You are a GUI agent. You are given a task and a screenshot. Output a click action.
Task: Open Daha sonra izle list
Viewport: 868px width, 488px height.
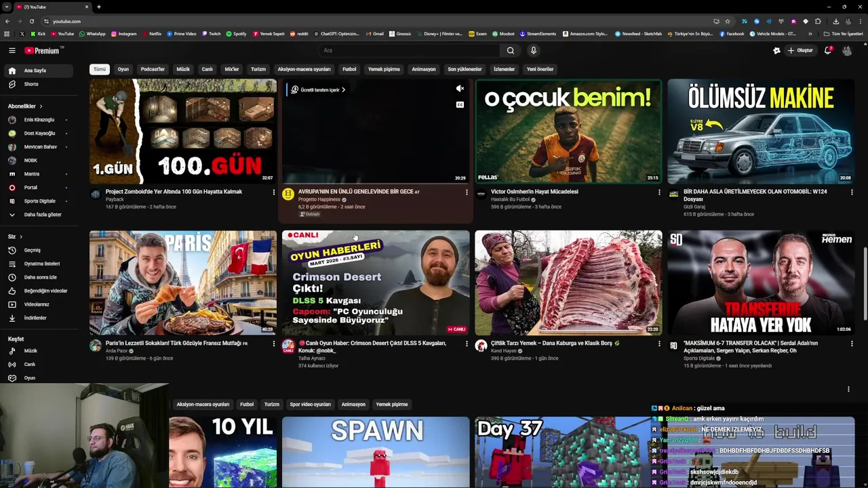(39, 277)
